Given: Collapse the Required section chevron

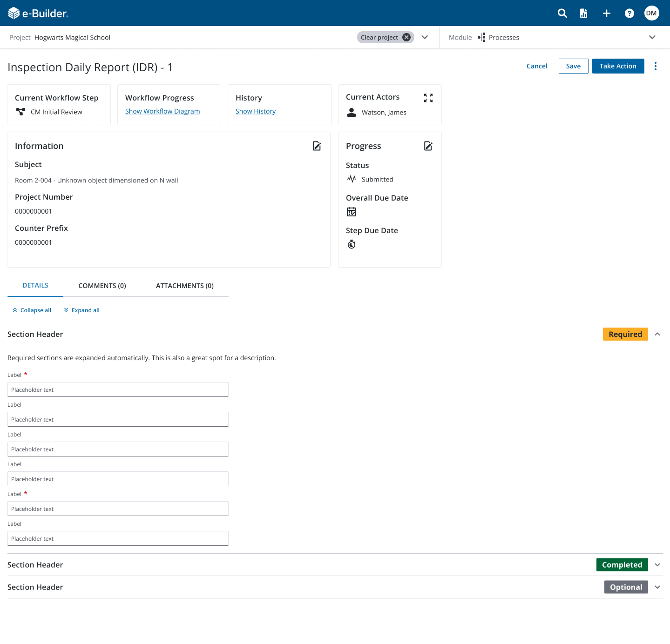Looking at the screenshot, I should tap(657, 334).
